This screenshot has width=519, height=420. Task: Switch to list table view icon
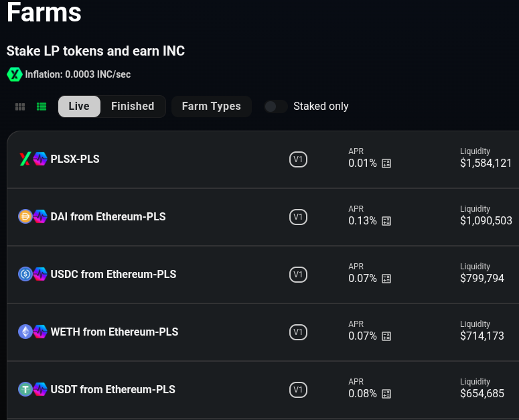42,107
